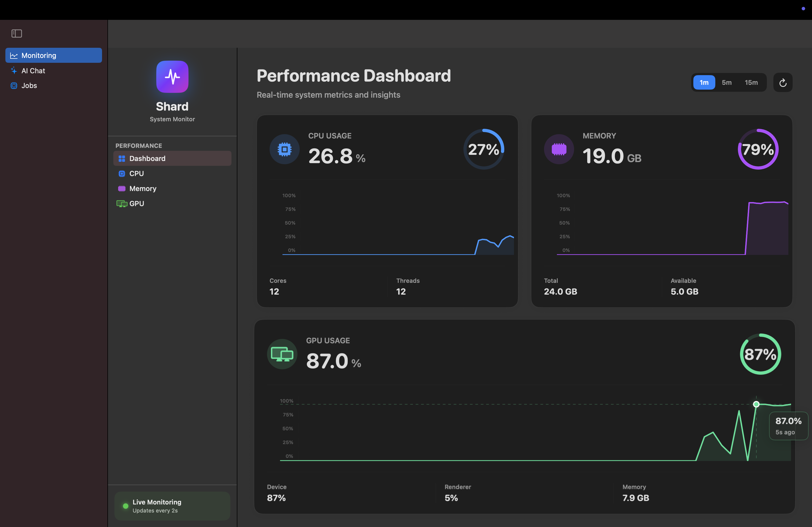This screenshot has height=527, width=812.
Task: Click the 27% CPU circular gauge
Action: coord(483,149)
